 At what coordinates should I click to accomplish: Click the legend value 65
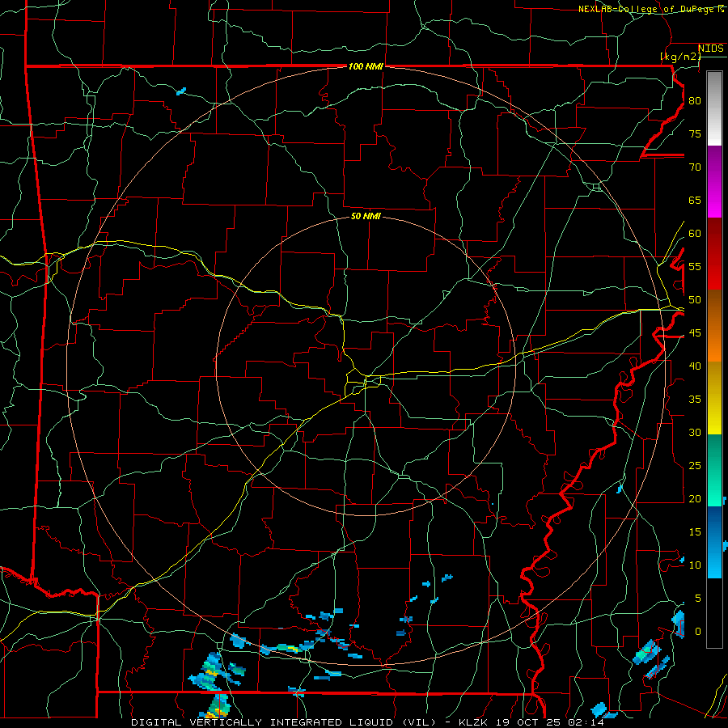point(695,200)
